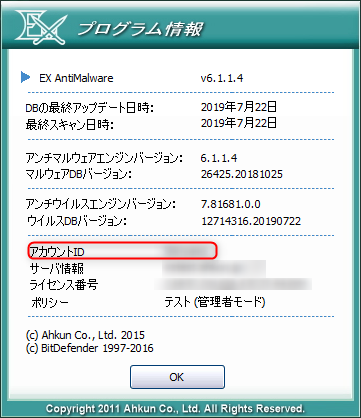Select the EX AntiMalware product name
361x418 pixels.
coord(76,78)
